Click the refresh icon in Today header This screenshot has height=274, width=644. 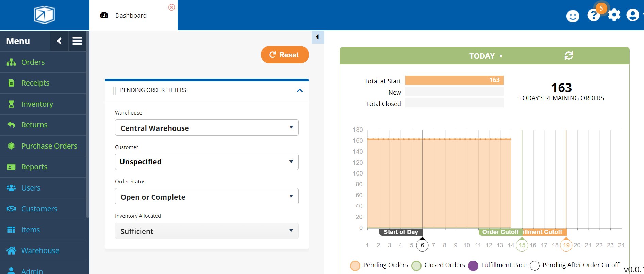568,56
